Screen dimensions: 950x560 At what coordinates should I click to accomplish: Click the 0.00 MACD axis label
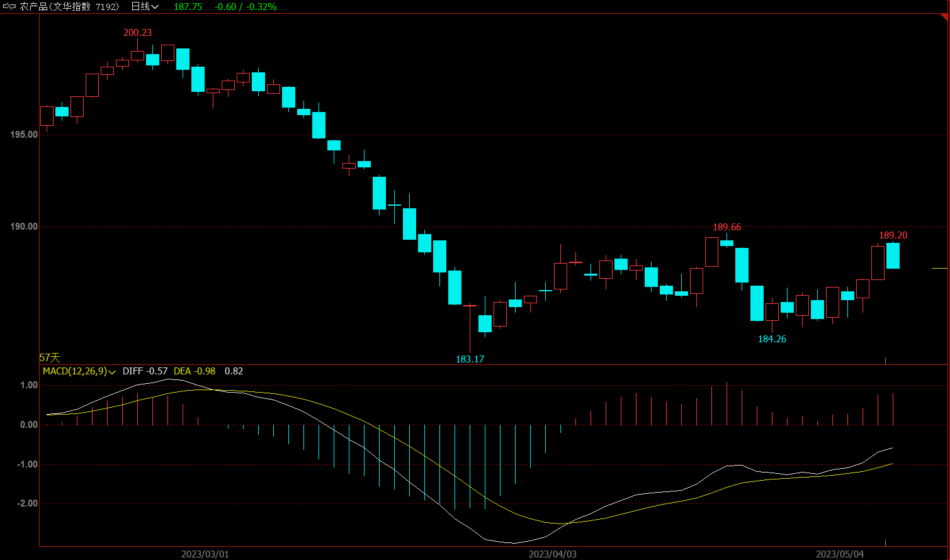29,425
